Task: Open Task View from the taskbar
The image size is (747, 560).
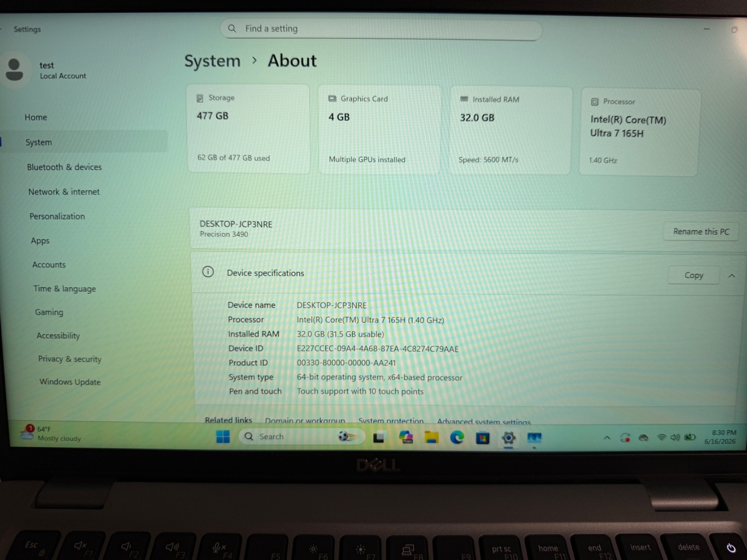Action: 379,437
